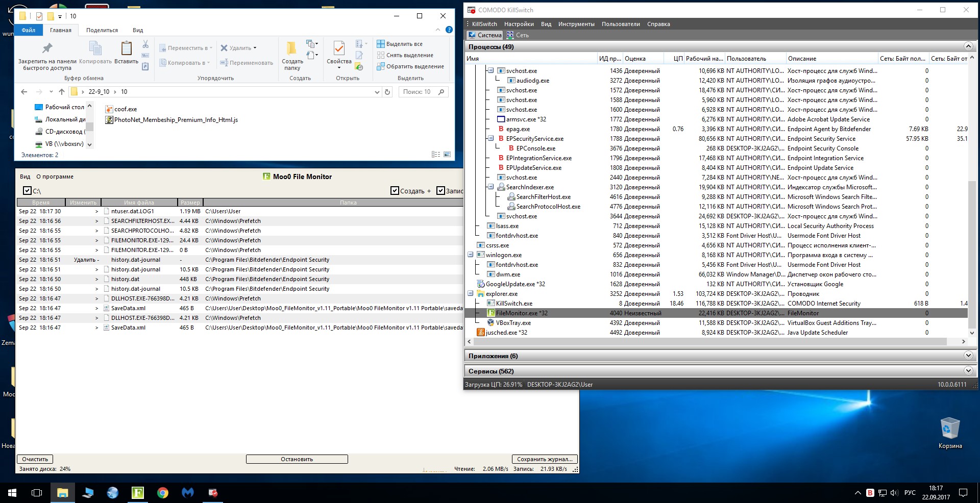
Task: Click the refresh button in address bar
Action: coord(387,92)
